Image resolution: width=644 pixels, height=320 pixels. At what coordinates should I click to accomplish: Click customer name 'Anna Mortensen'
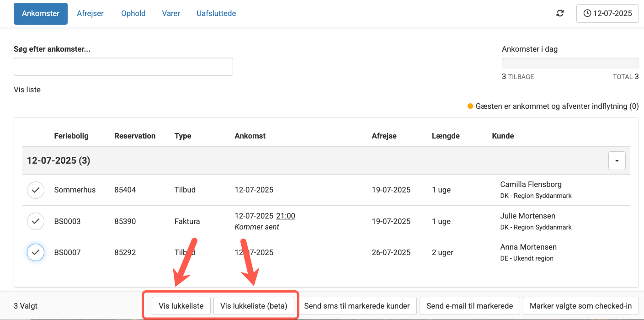[528, 247]
